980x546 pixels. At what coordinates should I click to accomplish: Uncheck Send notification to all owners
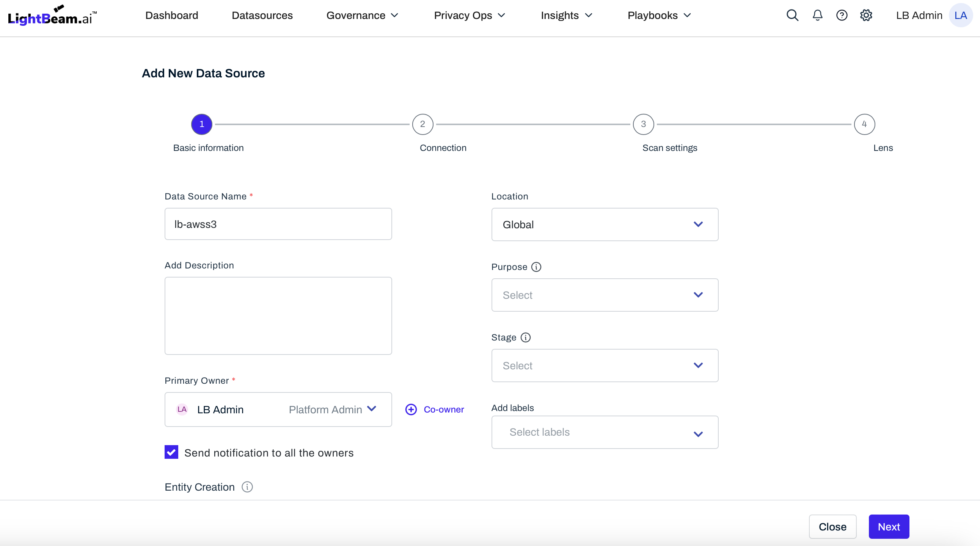pyautogui.click(x=171, y=452)
